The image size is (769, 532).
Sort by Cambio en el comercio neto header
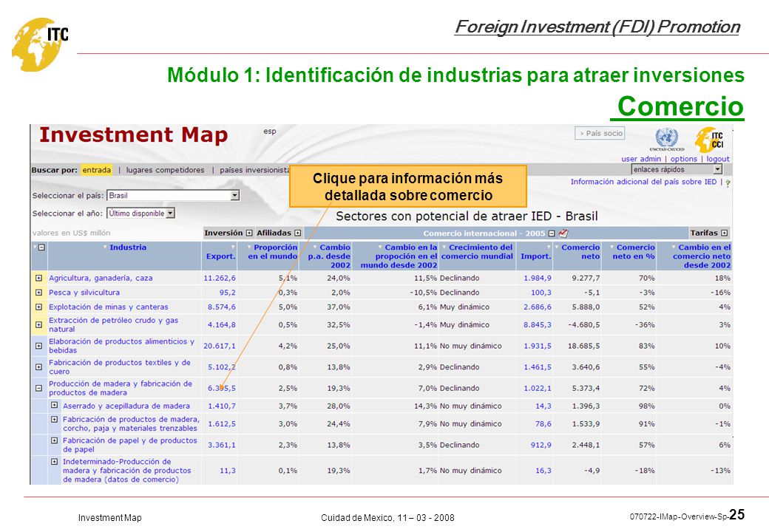pos(701,256)
